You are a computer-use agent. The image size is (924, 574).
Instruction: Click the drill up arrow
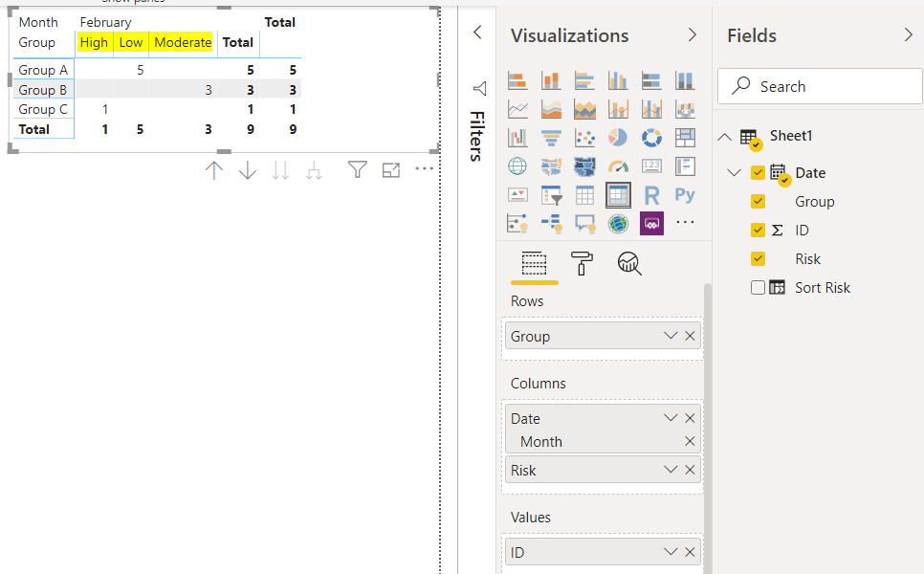coord(214,170)
